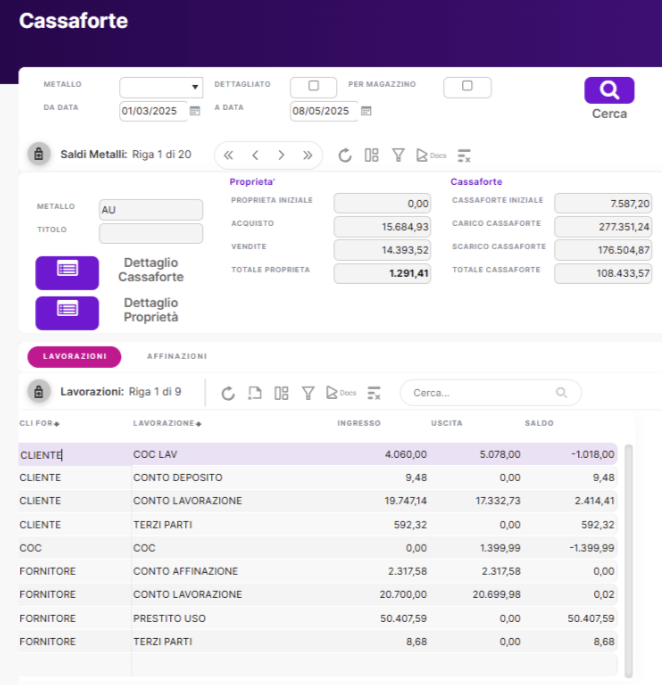Jump to the first Saldi Metalli row
Image resolution: width=662 pixels, height=685 pixels.
point(229,155)
